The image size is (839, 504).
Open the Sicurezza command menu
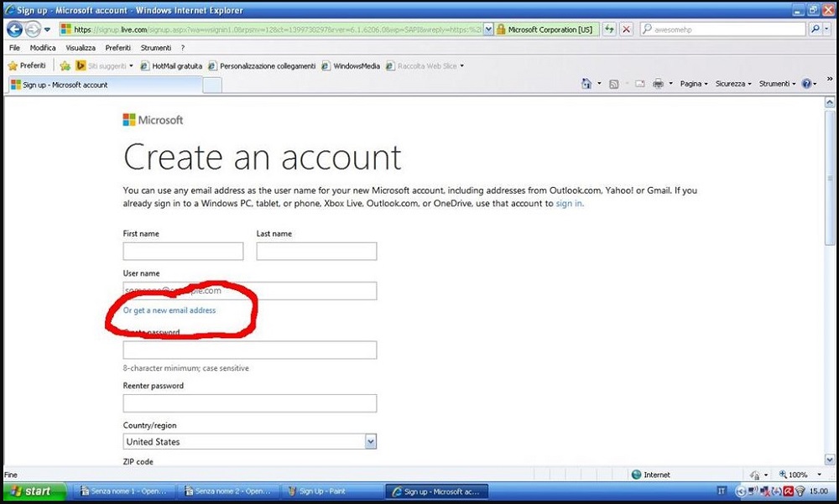tap(733, 84)
